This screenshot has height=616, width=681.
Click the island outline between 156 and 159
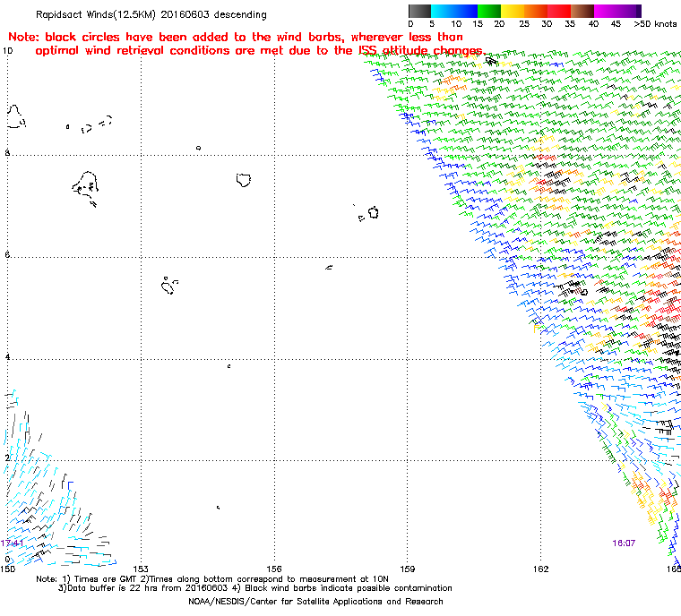coord(374,212)
